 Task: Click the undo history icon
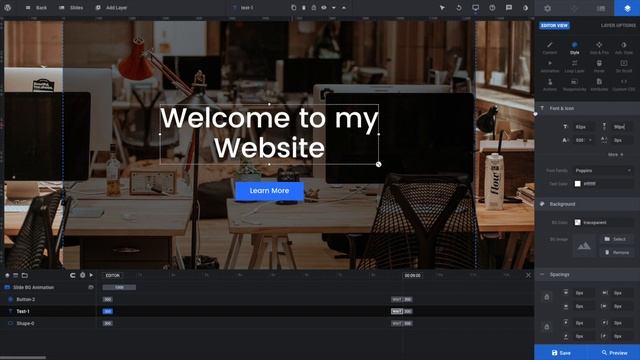[459, 8]
